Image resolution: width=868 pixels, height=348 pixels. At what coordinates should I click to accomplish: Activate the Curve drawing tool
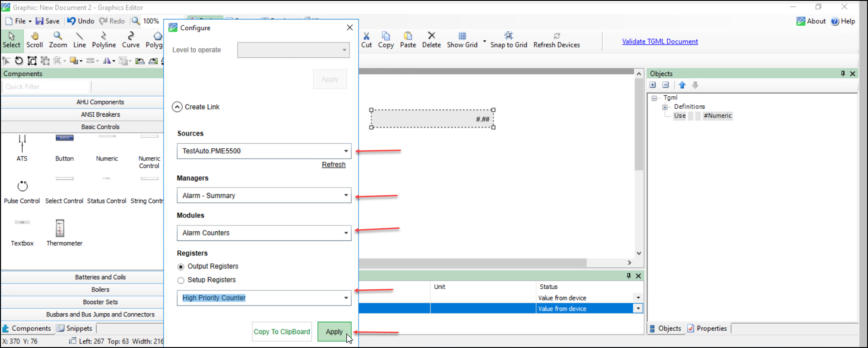131,40
